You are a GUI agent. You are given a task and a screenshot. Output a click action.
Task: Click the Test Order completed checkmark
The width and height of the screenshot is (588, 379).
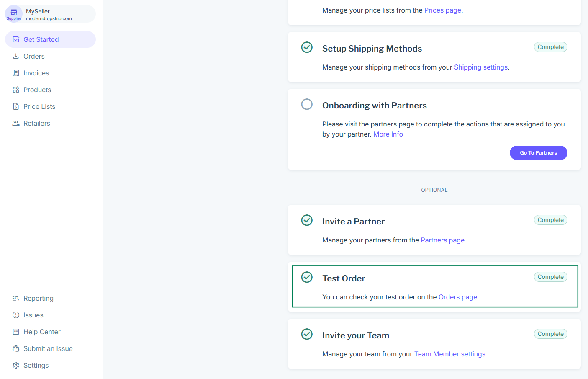click(x=307, y=277)
